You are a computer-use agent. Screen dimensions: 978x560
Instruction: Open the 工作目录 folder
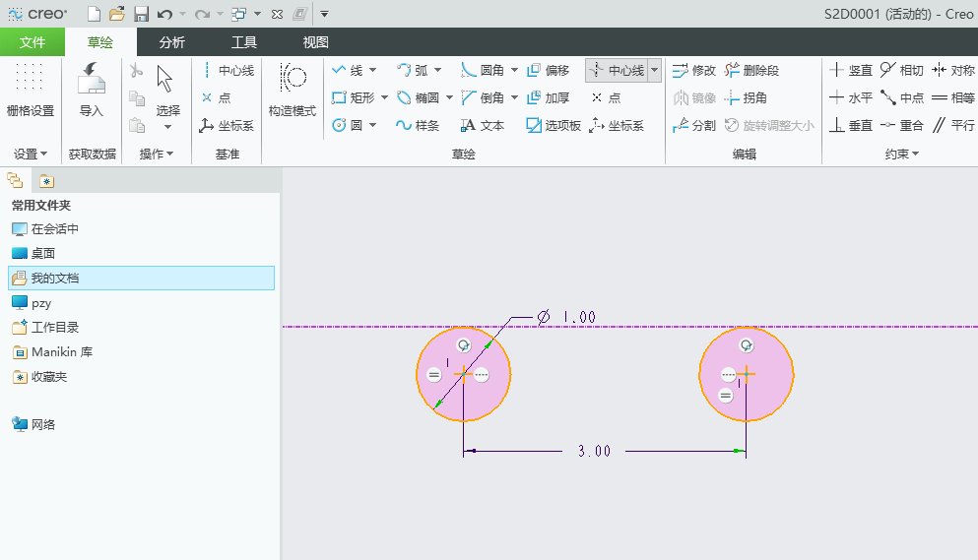45,328
